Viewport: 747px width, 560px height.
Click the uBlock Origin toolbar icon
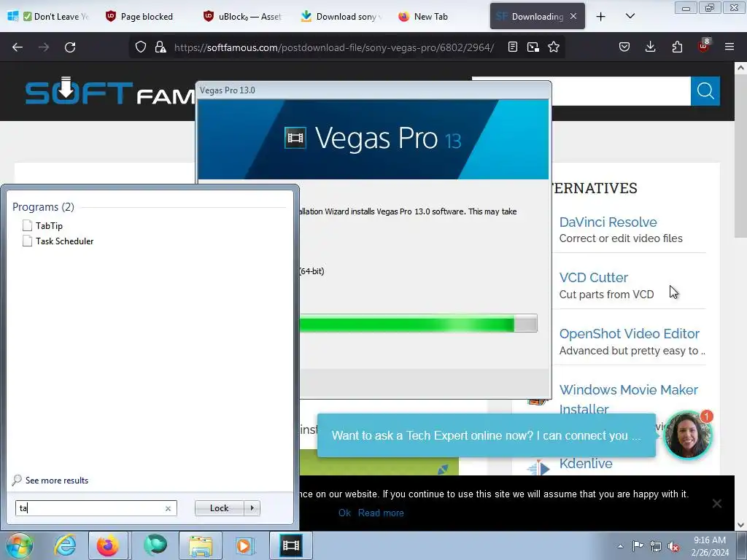click(x=703, y=46)
